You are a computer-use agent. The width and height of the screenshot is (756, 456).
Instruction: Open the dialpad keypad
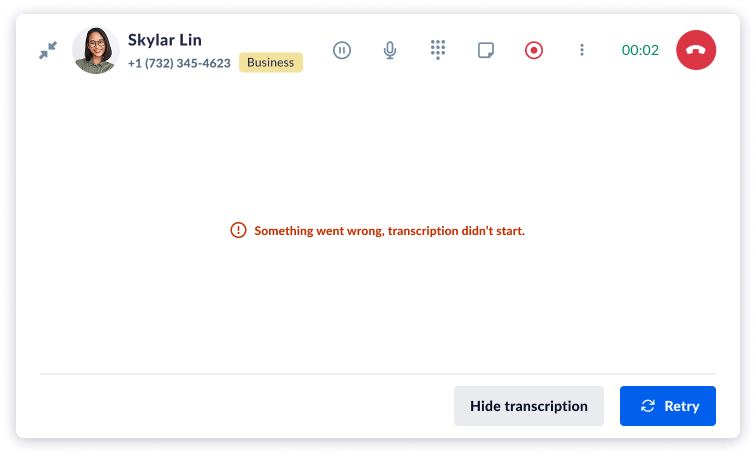pos(438,50)
